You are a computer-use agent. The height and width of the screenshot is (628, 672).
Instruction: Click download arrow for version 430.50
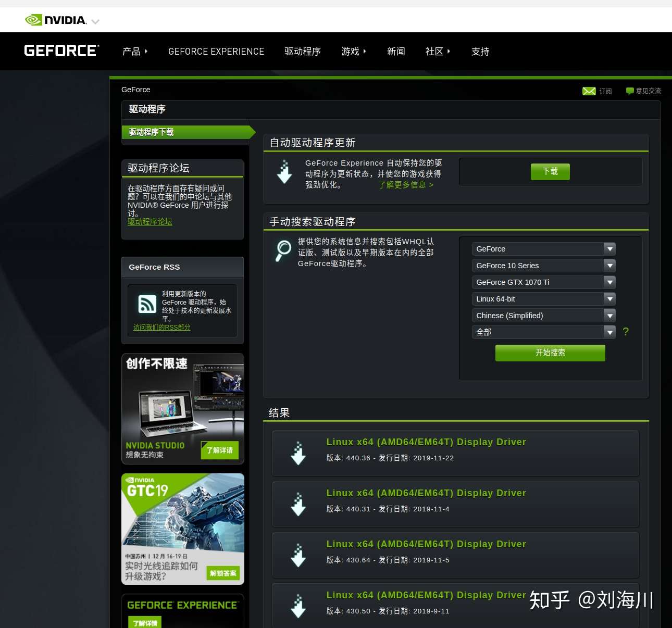[x=298, y=606]
